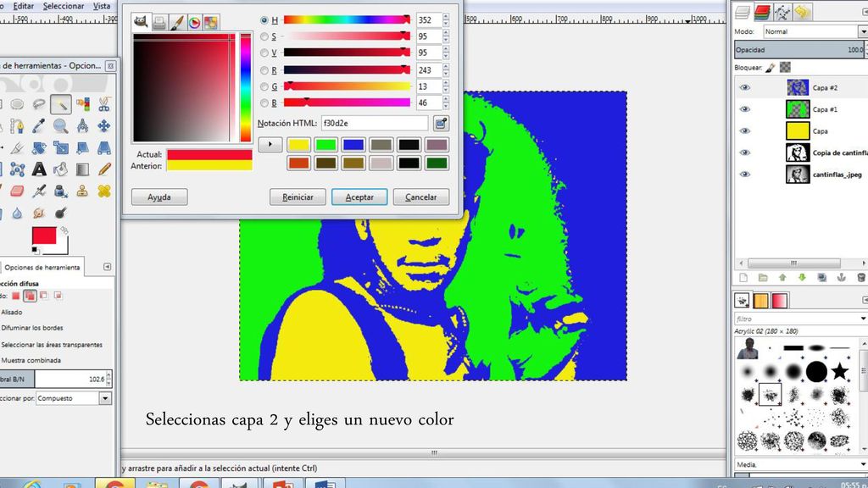Raise the layer with the green up arrow
The width and height of the screenshot is (868, 488).
pyautogui.click(x=782, y=277)
